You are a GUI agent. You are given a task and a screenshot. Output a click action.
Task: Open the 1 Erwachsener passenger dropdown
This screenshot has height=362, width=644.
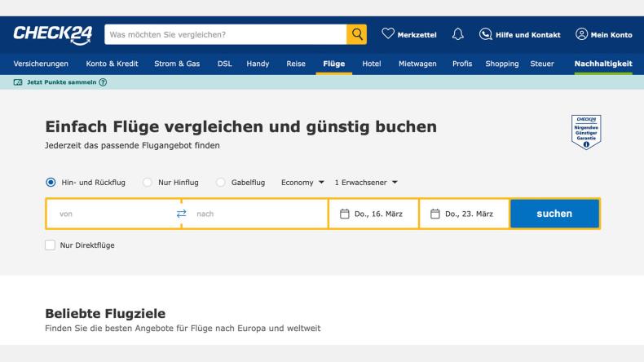(x=366, y=183)
